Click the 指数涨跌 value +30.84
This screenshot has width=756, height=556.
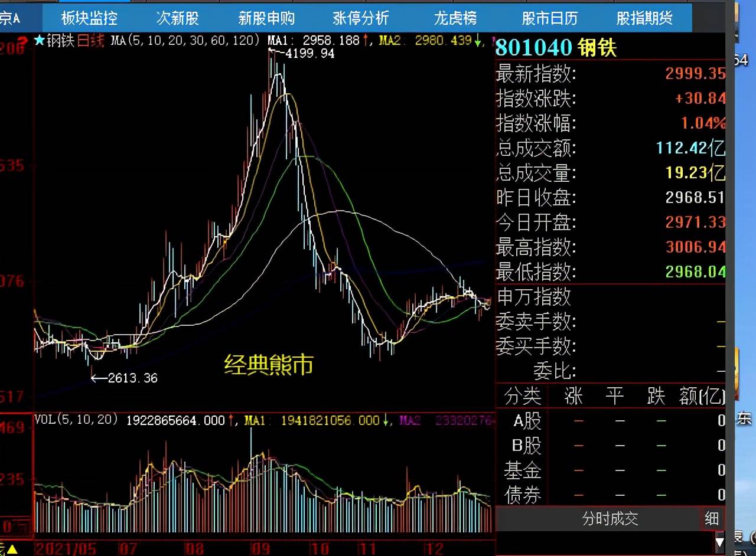tap(700, 98)
